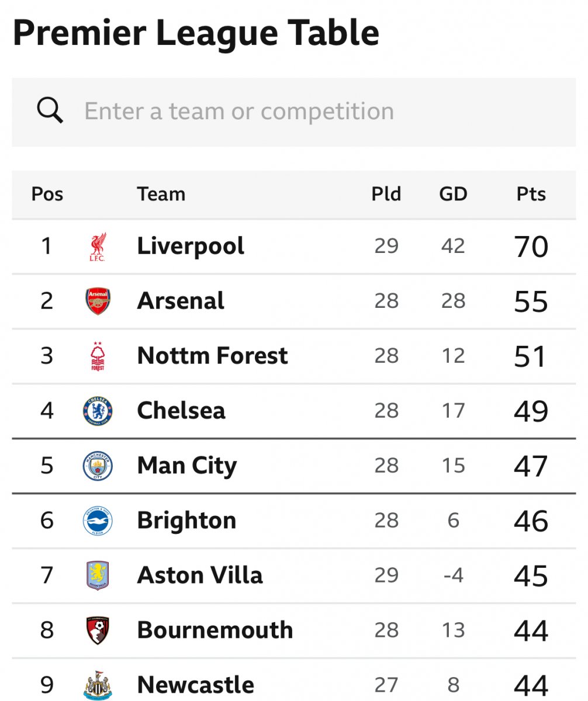
Task: Open the Aston Villa team link
Action: pyautogui.click(x=200, y=576)
